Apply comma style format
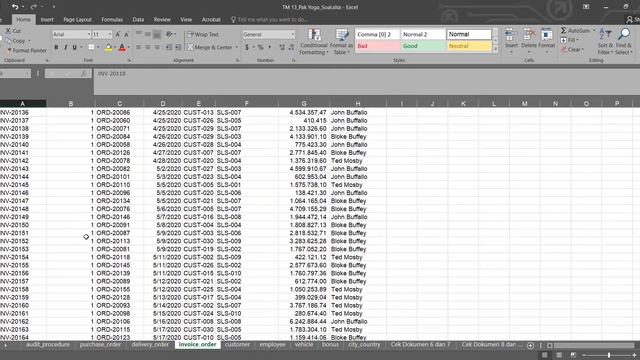The width and height of the screenshot is (640, 360). [269, 47]
